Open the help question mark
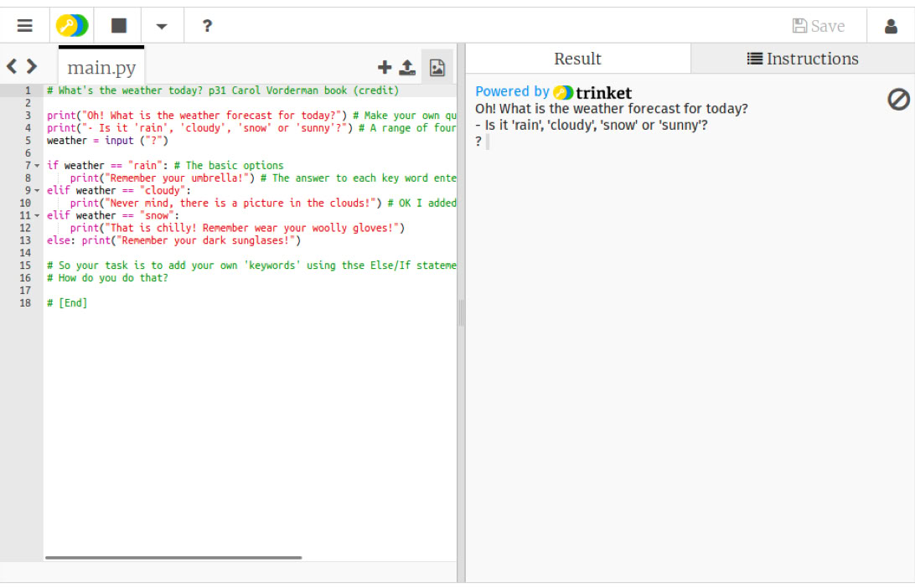The image size is (915, 588). (207, 26)
